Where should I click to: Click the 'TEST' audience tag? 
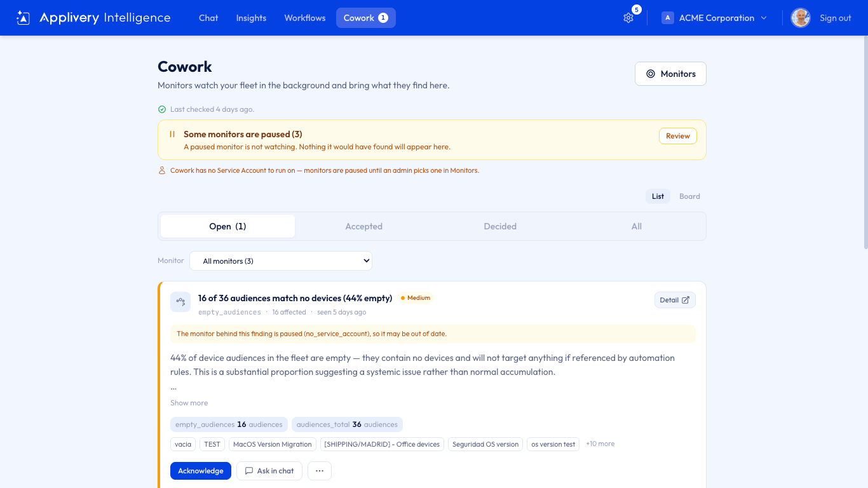(212, 444)
